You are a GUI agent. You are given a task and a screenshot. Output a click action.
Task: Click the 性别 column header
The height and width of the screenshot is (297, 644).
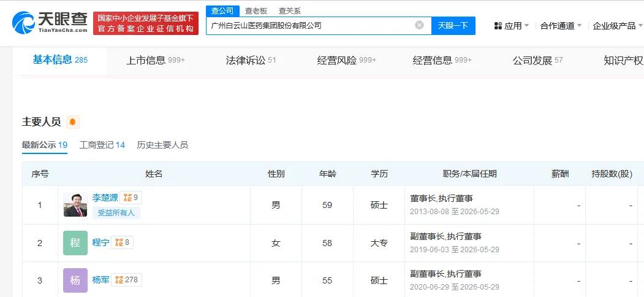[x=276, y=174]
